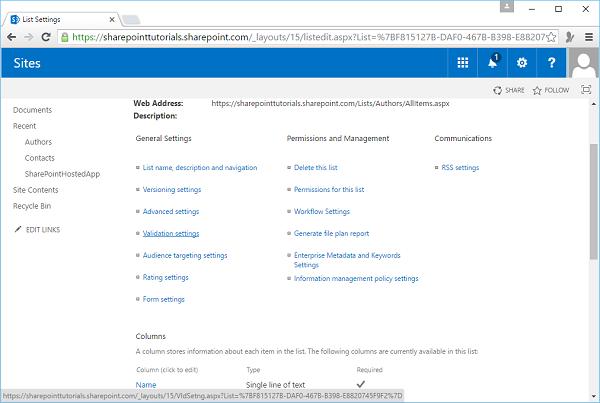Click the help question mark icon
Viewport: 600px width, 403px height.
tap(551, 63)
